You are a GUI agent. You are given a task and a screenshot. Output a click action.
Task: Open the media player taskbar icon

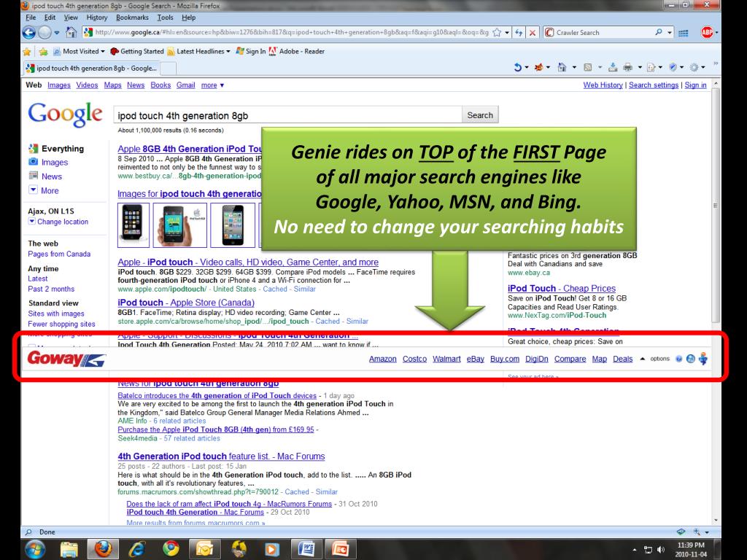(272, 549)
